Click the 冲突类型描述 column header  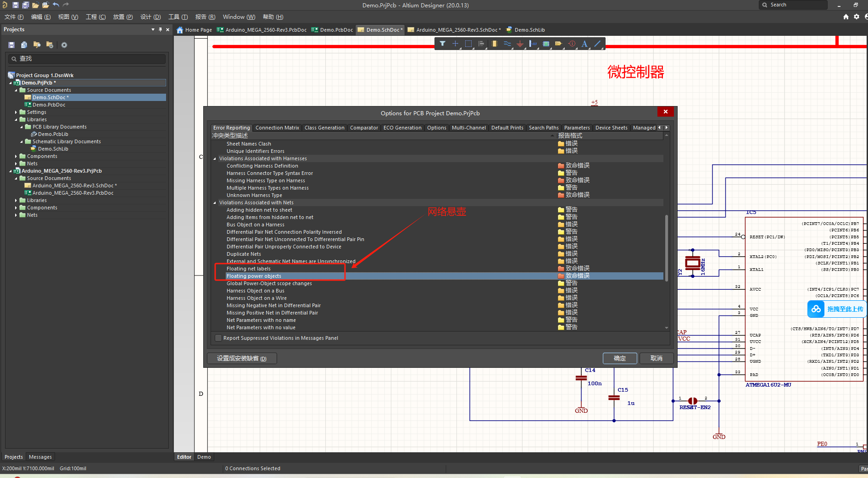383,136
